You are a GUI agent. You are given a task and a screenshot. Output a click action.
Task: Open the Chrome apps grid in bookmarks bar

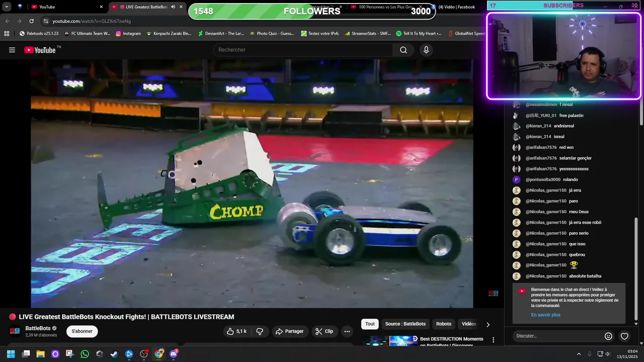[x=7, y=34]
